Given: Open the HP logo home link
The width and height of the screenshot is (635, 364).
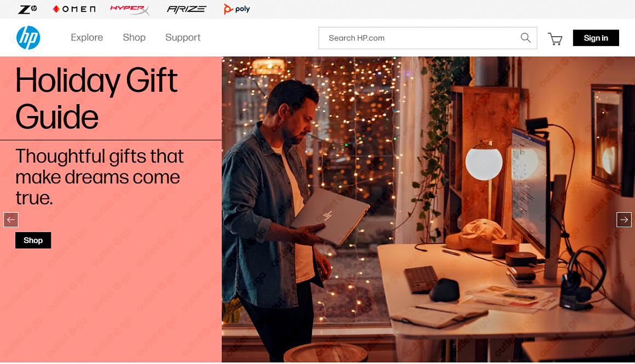Looking at the screenshot, I should [28, 38].
